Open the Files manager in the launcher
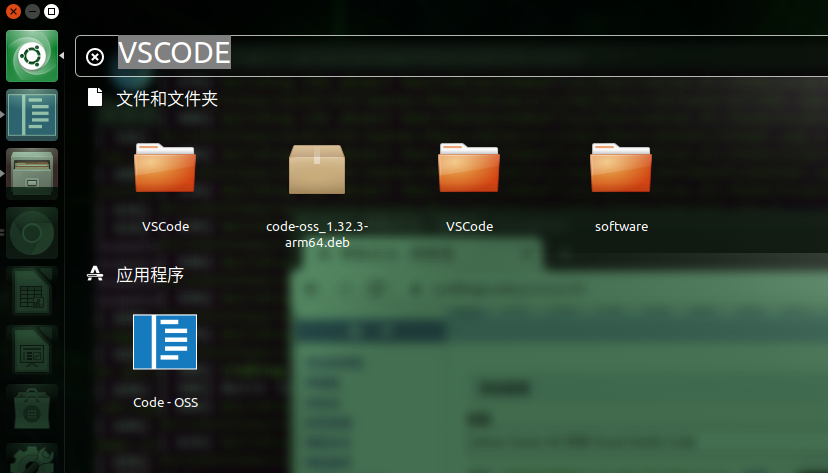Viewport: 828px width, 473px height. pos(32,174)
